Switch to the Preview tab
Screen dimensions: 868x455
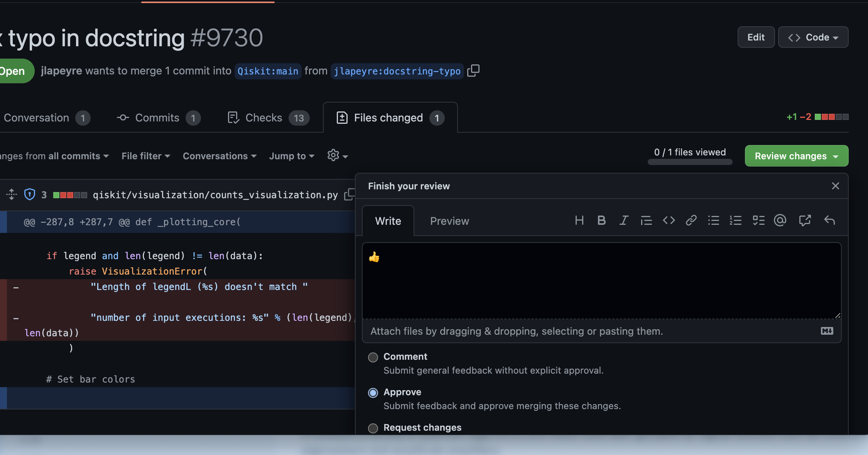point(449,221)
